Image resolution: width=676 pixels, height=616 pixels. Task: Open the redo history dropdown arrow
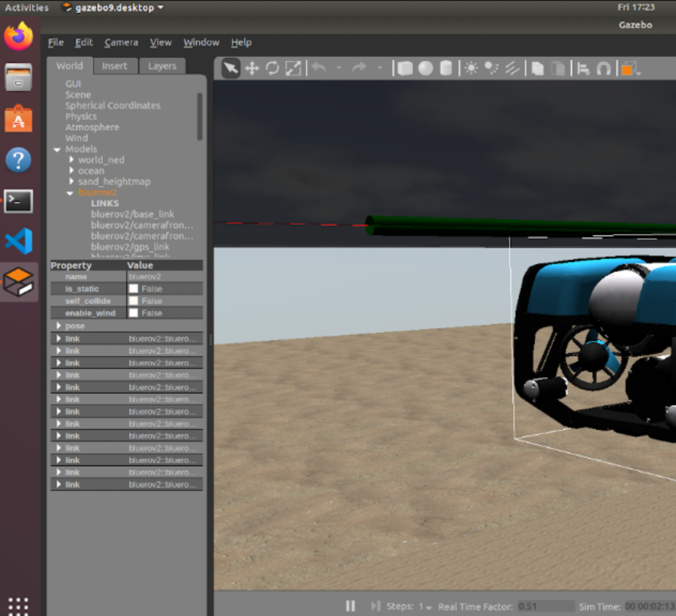380,68
